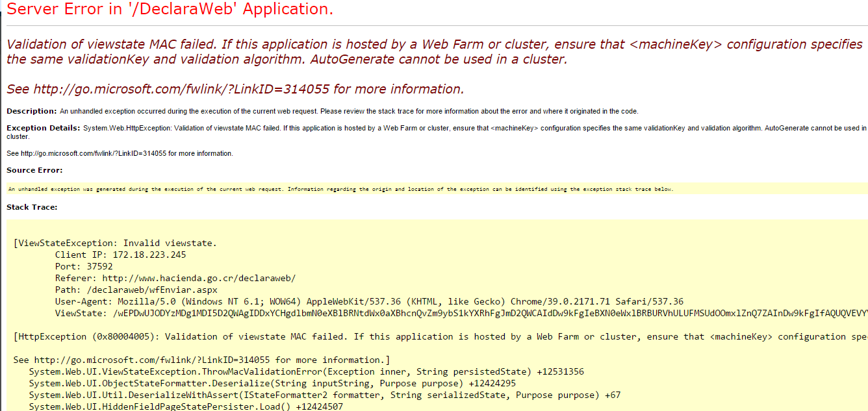Click the Referer hacienda.go.cr URL
This screenshot has height=411, width=868.
click(x=199, y=278)
